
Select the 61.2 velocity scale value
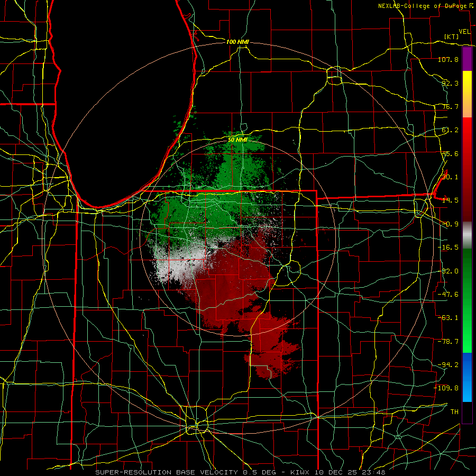pyautogui.click(x=450, y=130)
